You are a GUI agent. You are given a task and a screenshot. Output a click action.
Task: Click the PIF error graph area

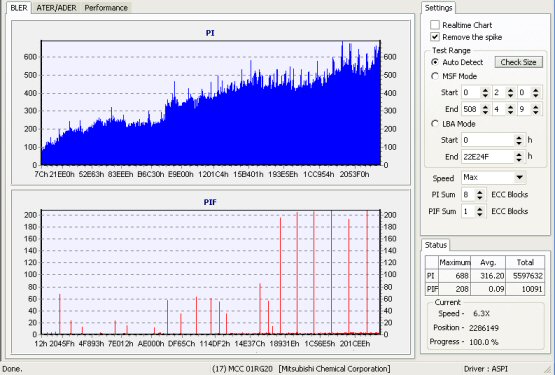coord(211,272)
